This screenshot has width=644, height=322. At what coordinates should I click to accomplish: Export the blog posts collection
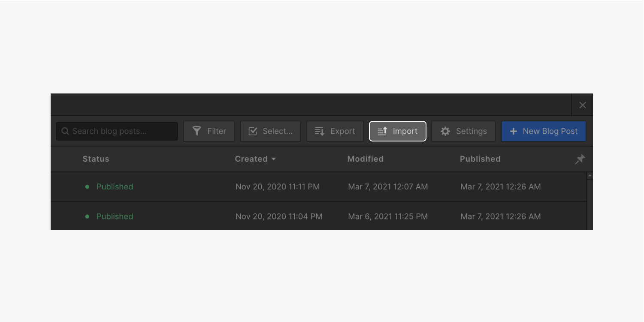(x=335, y=131)
